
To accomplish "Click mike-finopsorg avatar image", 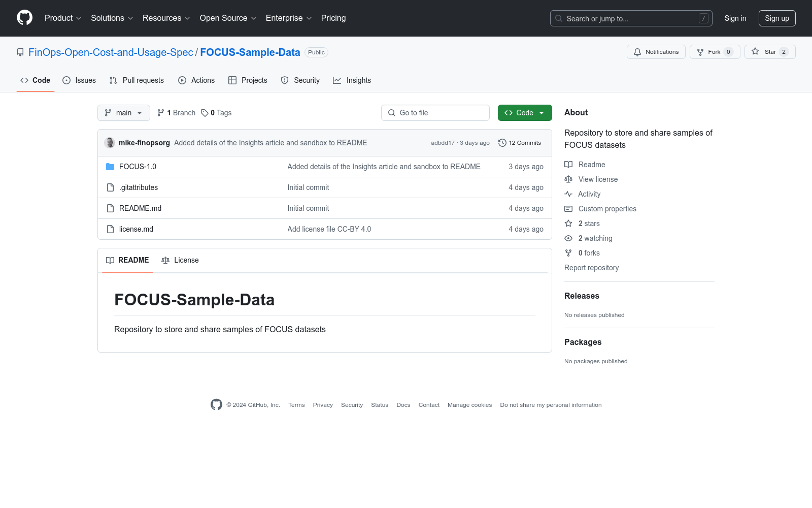I will 110,143.
